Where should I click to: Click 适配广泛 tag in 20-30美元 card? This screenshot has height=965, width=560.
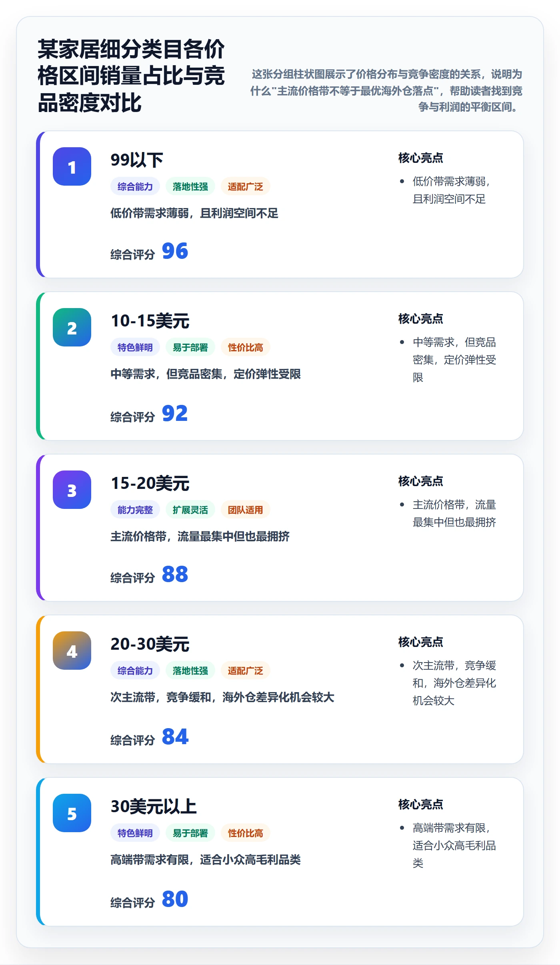click(246, 671)
